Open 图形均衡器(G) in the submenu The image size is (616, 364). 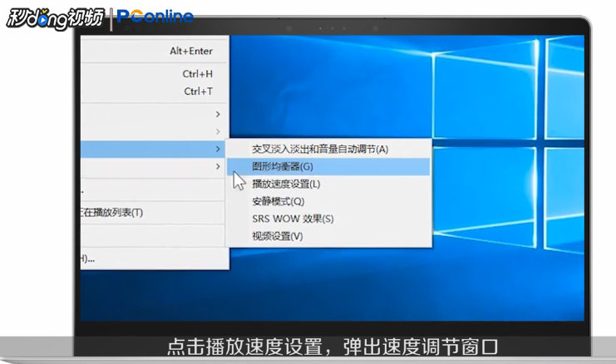click(328, 166)
